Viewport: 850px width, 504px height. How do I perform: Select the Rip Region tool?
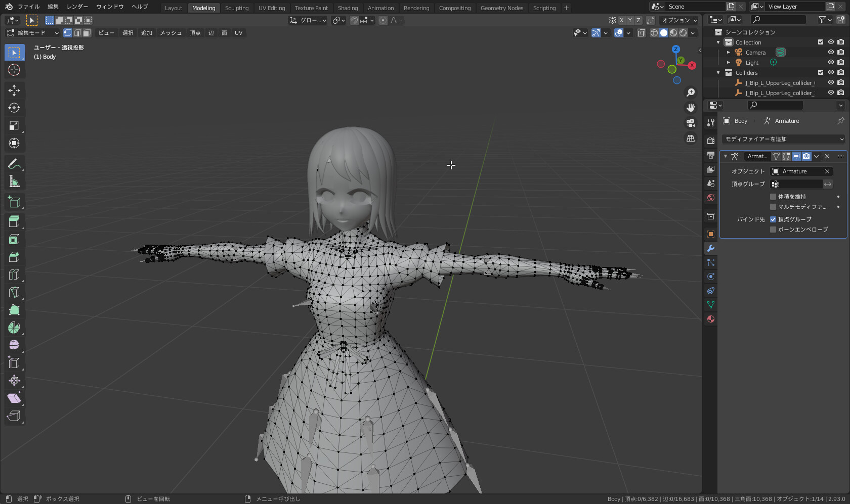[14, 416]
